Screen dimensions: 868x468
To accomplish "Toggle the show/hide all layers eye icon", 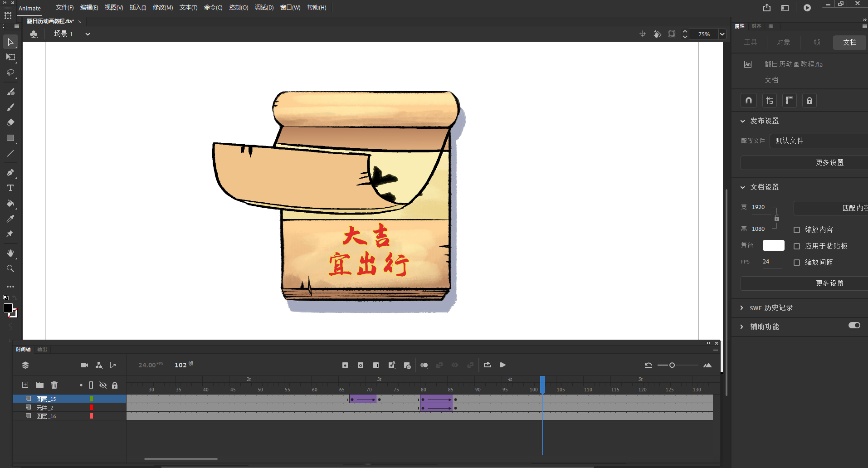I will pos(103,385).
